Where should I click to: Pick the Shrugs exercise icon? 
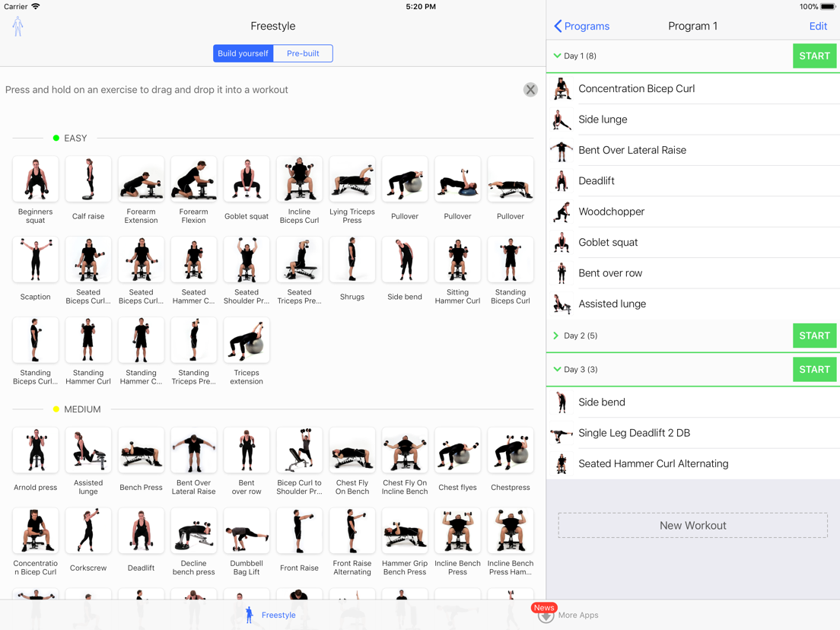352,259
